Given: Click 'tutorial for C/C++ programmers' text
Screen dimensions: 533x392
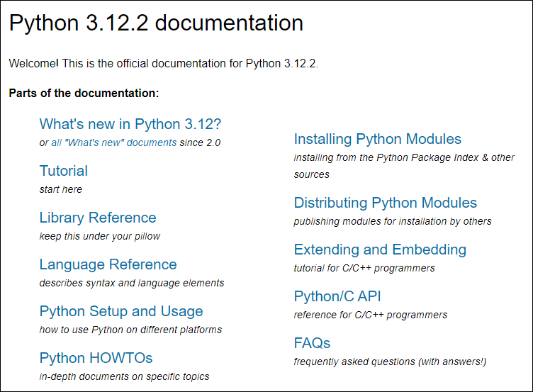Looking at the screenshot, I should pos(364,268).
